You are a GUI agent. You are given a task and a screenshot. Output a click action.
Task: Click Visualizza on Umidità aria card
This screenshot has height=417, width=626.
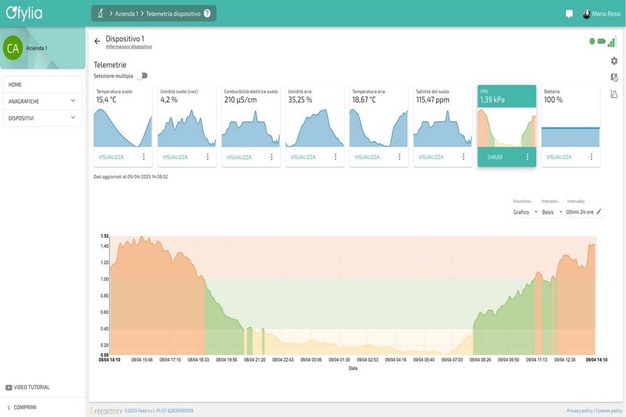[303, 157]
